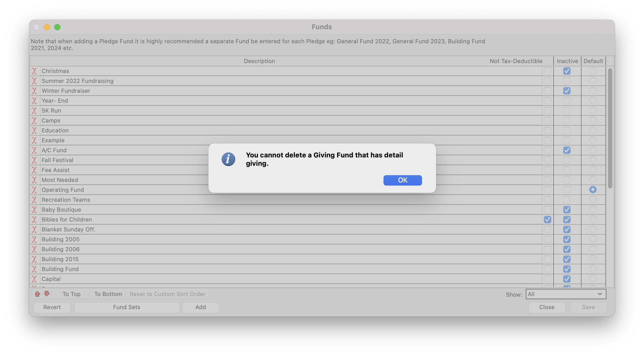644x355 pixels.
Task: Click the red delete X beside Christmas
Action: 34,71
